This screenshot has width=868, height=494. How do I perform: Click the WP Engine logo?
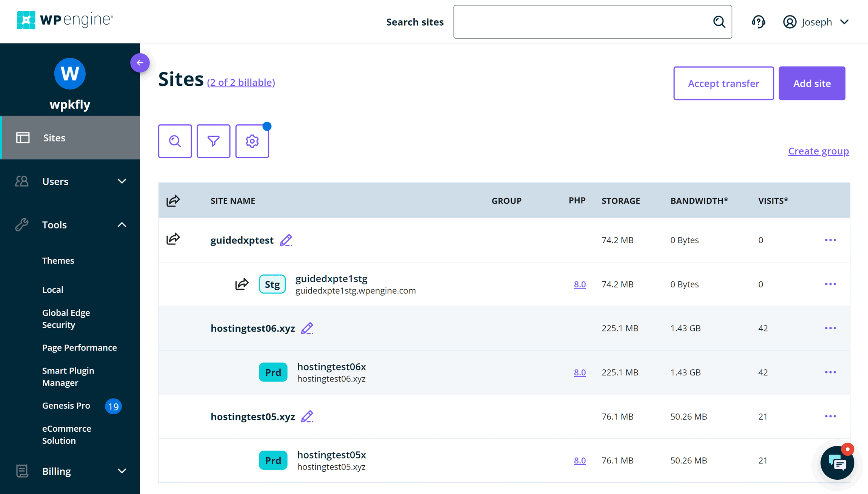pos(65,20)
